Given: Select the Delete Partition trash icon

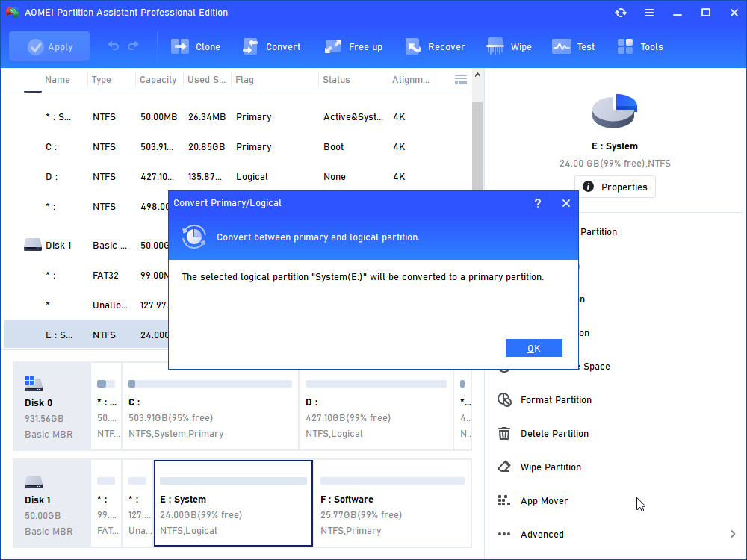Looking at the screenshot, I should (x=505, y=434).
